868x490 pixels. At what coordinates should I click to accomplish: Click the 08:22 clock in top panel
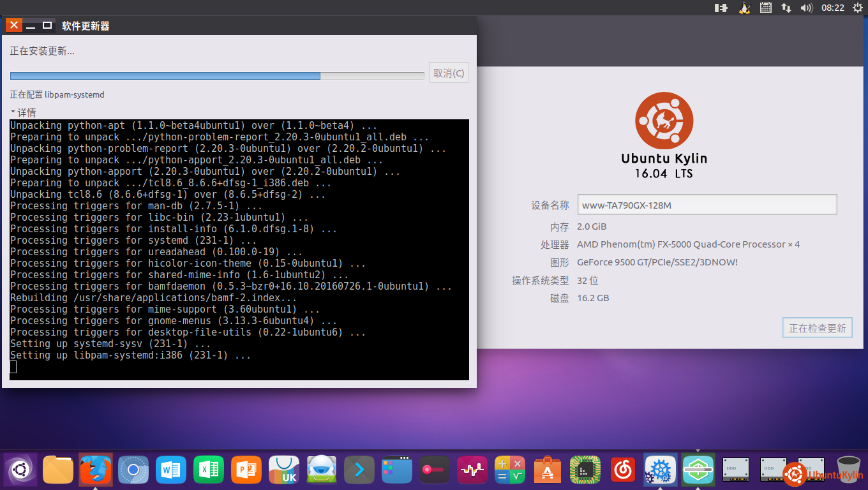coord(832,8)
